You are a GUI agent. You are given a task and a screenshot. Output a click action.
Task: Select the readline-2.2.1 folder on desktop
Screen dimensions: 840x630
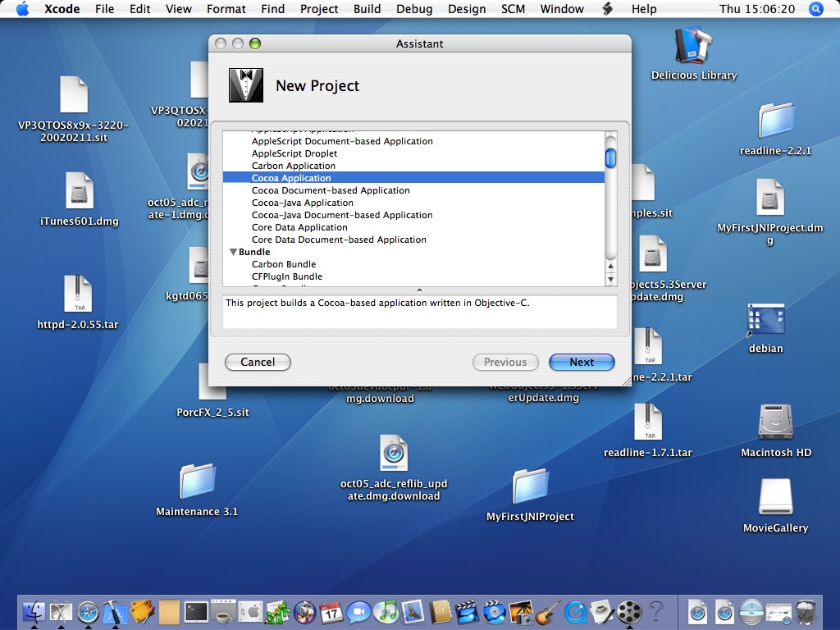tap(775, 120)
